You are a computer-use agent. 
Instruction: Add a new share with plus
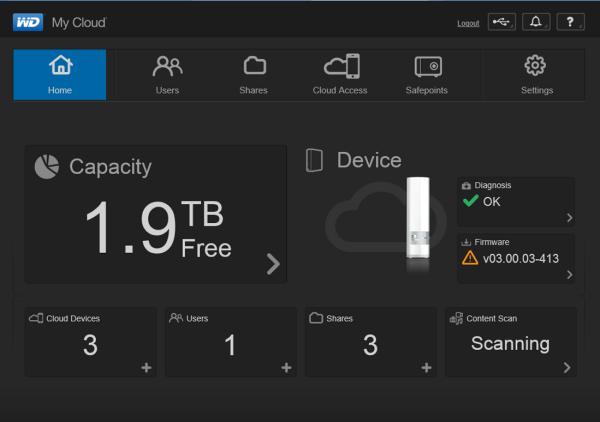coord(426,368)
